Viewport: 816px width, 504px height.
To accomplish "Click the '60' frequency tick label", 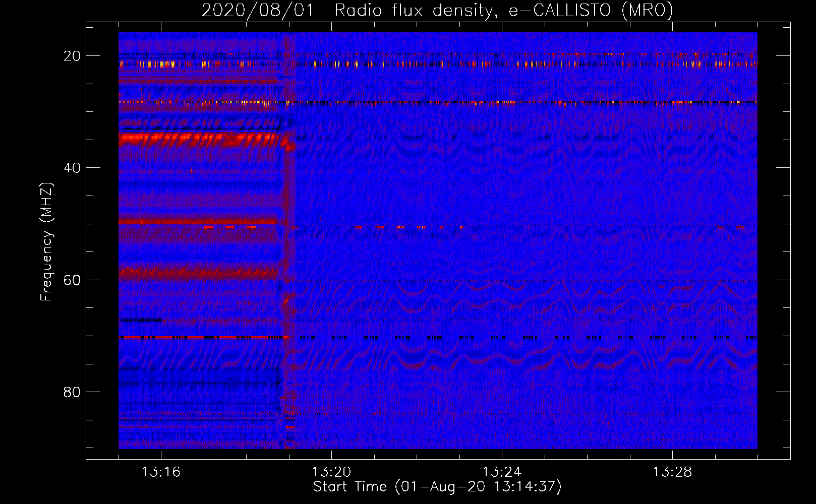I will click(72, 280).
